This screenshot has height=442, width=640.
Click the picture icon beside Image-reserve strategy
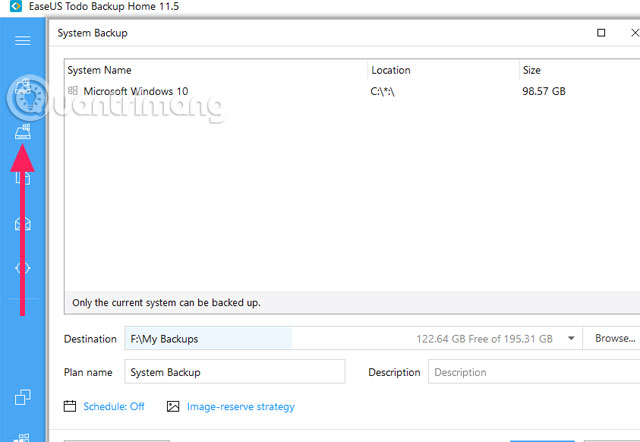pyautogui.click(x=173, y=406)
